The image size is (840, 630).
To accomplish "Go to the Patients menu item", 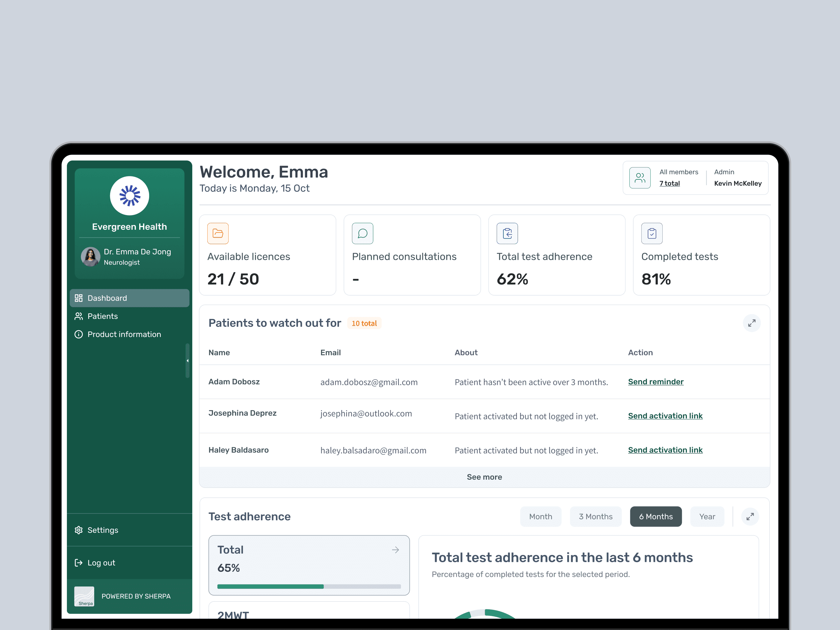I will [x=130, y=316].
